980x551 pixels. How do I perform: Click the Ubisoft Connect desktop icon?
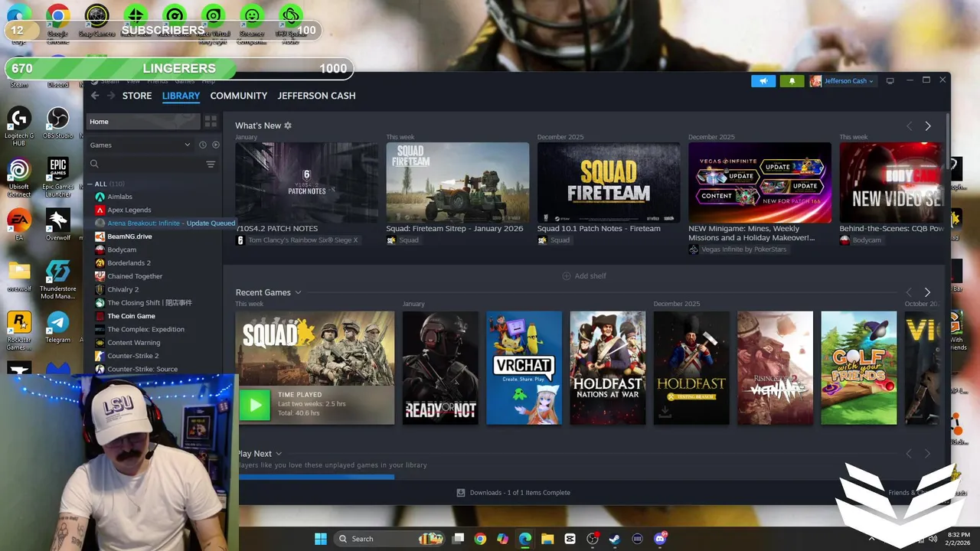click(19, 178)
